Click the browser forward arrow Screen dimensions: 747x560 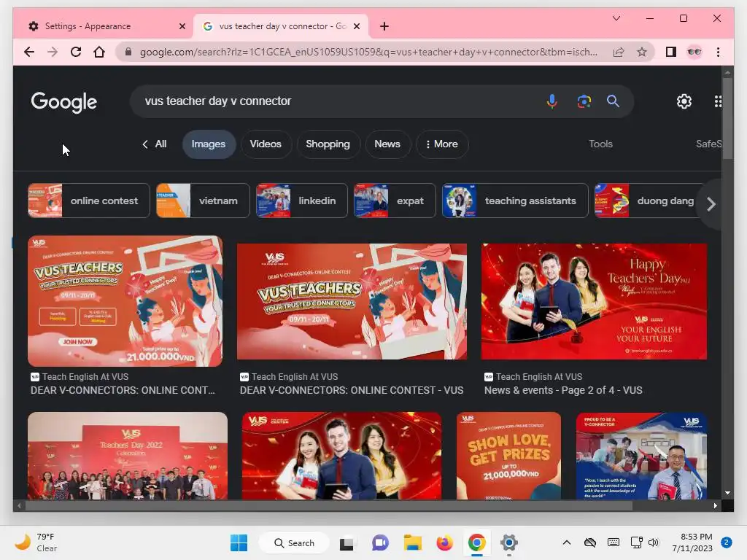(53, 52)
